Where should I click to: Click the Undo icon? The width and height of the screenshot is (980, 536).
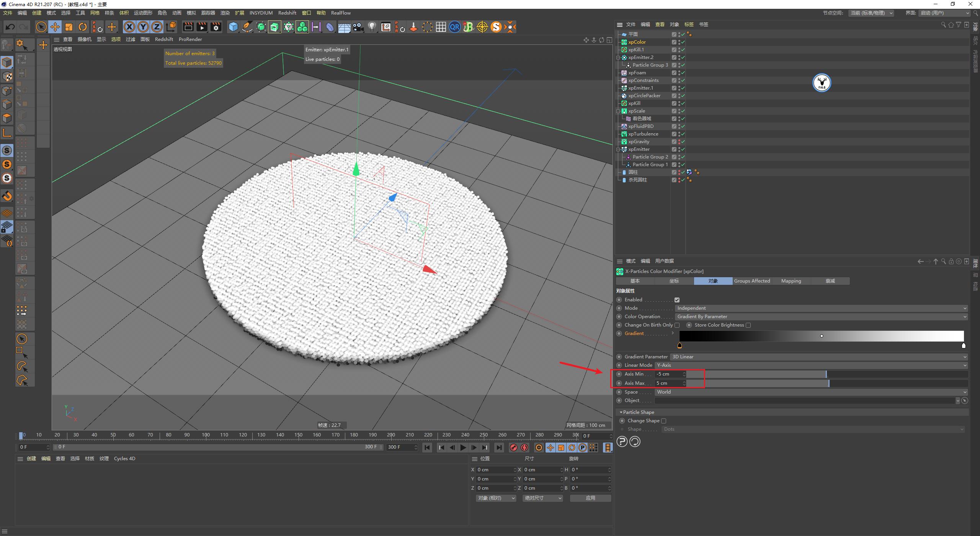point(10,27)
